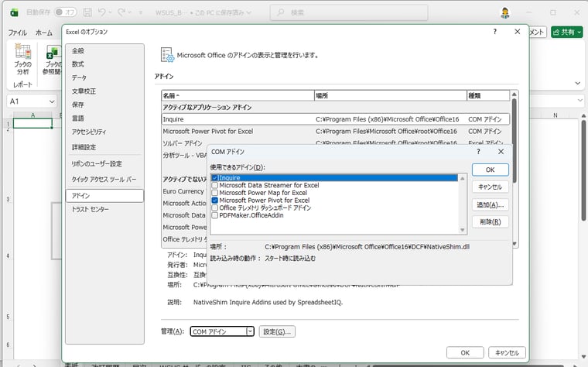588x367 pixels.
Task: Select the Inquire row in add-ins list
Action: 336,119
